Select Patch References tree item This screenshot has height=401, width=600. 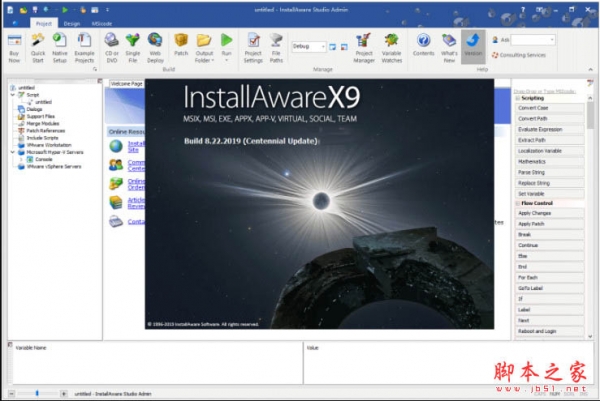pyautogui.click(x=46, y=131)
